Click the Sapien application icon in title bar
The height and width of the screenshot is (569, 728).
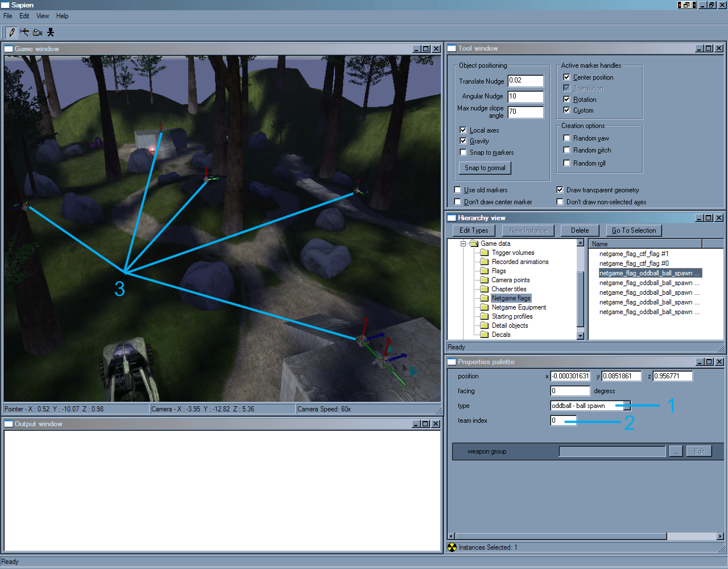5,5
